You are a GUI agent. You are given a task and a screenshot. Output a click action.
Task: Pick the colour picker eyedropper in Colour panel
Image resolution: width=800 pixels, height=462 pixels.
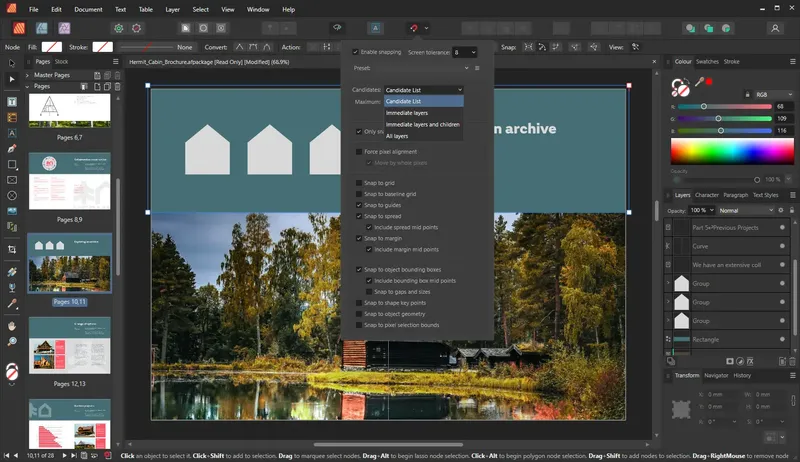click(698, 81)
